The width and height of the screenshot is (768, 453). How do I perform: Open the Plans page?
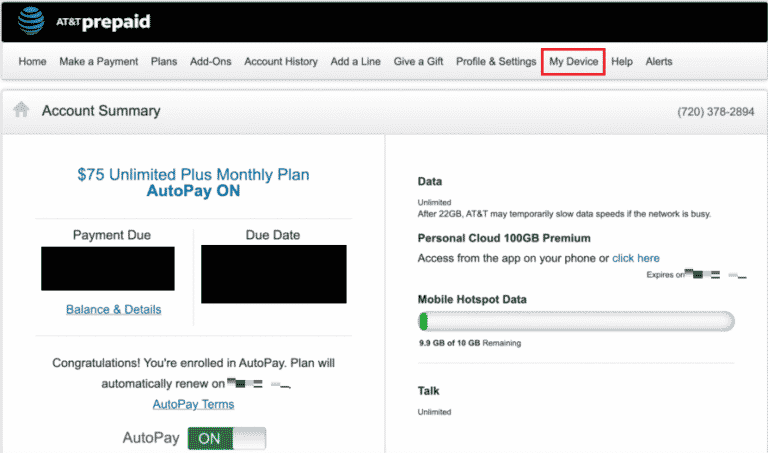164,61
